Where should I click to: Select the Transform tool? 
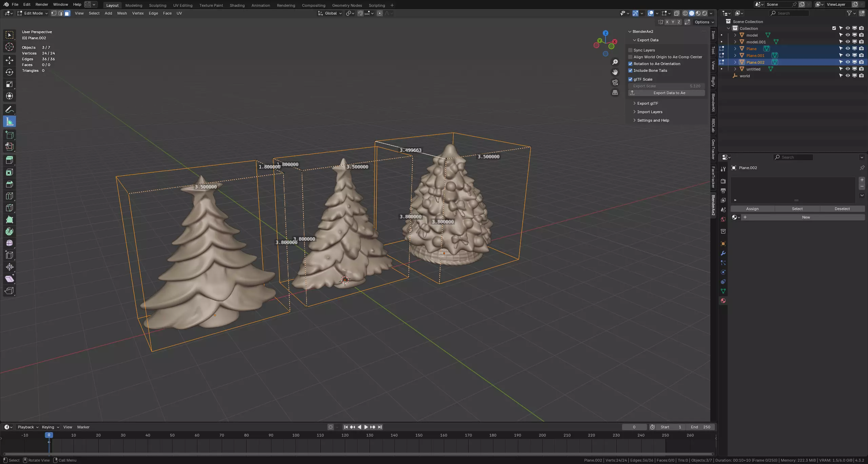pos(9,96)
